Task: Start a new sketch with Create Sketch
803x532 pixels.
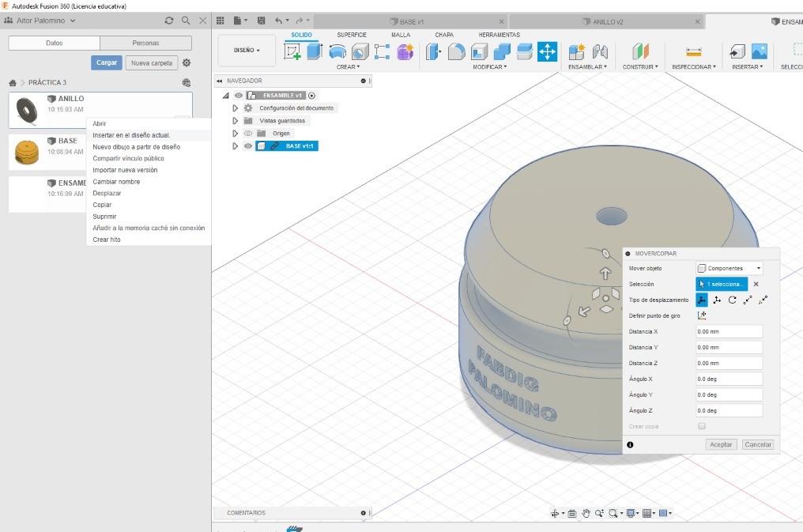Action: [x=292, y=51]
